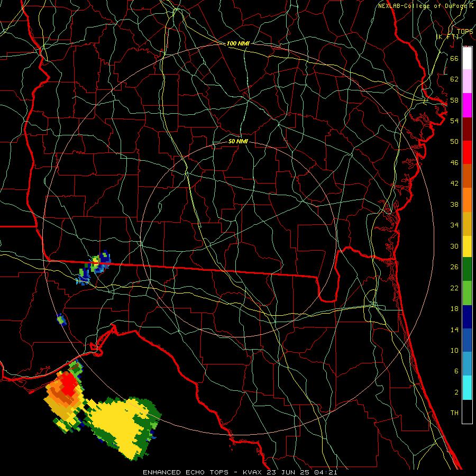Click the large yellow echo area offshore
476x476 pixels.
tap(122, 425)
